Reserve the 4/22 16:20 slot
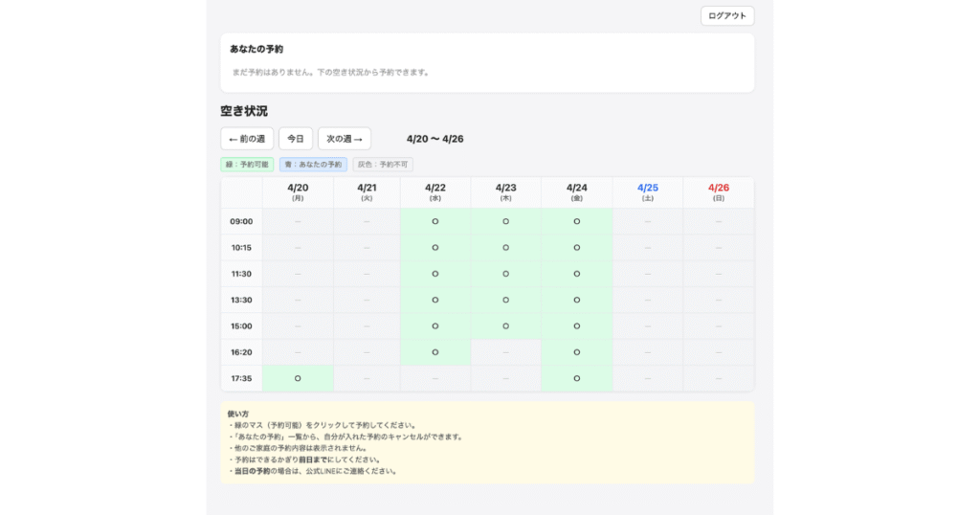This screenshot has height=515, width=980. (x=435, y=352)
